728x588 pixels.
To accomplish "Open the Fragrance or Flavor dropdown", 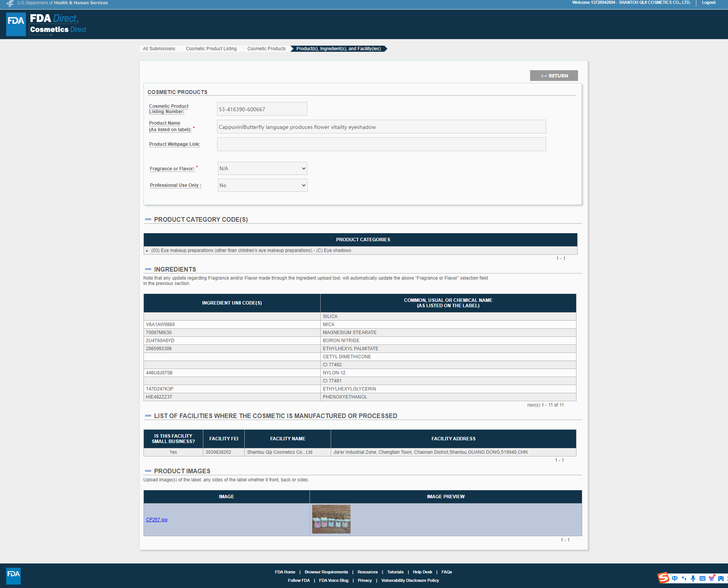I will (262, 168).
